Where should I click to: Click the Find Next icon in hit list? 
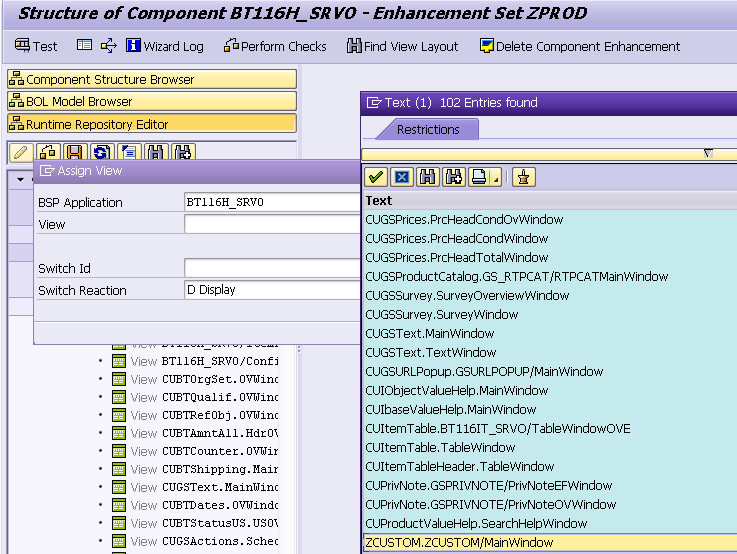pyautogui.click(x=454, y=177)
